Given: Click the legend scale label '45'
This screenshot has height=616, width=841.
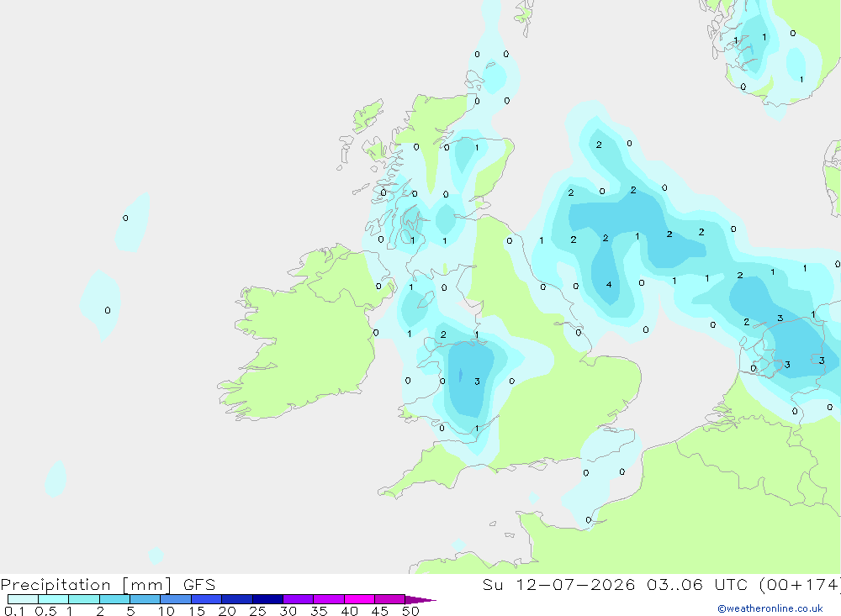Looking at the screenshot, I should coord(380,611).
